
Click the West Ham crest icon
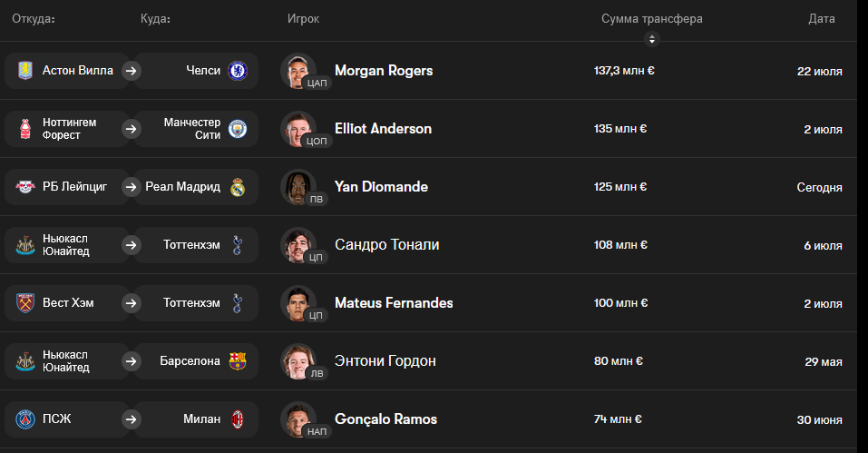25,303
